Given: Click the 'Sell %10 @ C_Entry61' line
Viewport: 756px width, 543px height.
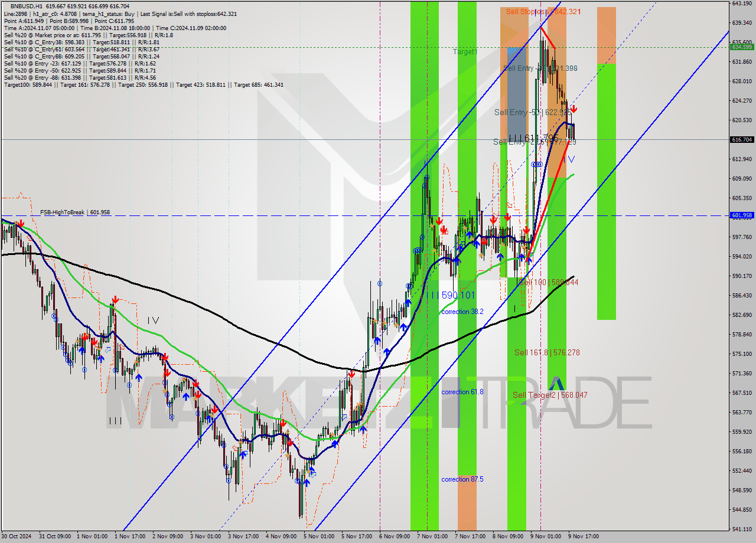Looking at the screenshot, I should (81, 49).
